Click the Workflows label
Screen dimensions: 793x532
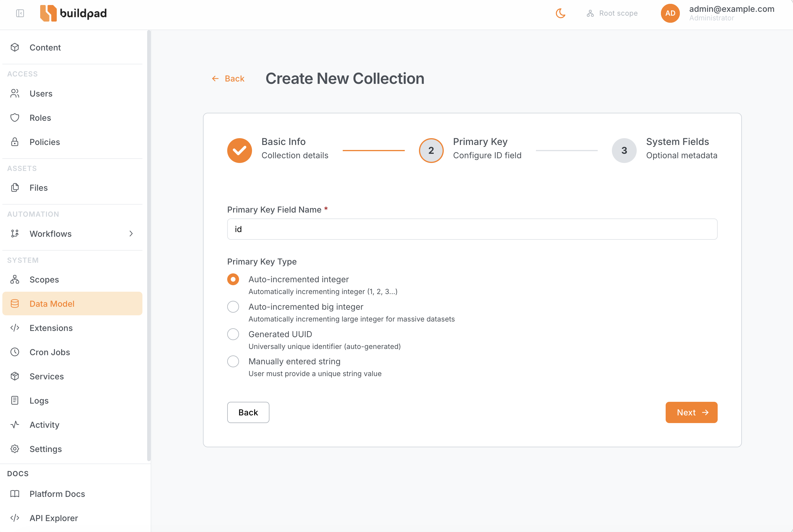point(51,234)
